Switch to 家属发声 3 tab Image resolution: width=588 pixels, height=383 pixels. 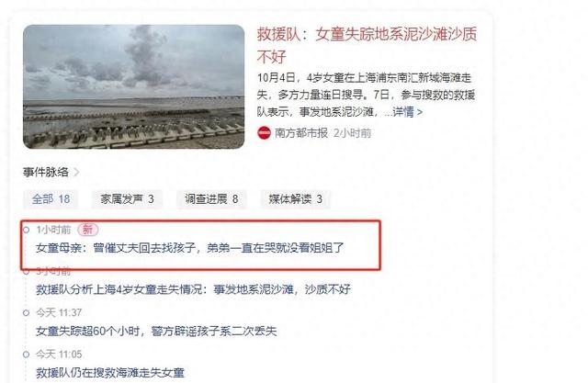[127, 199]
